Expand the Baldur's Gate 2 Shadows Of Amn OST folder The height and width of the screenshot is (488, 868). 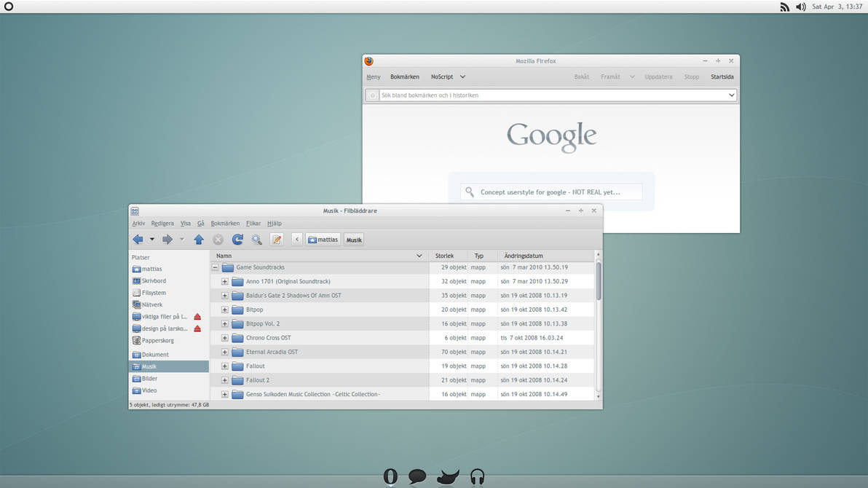[x=225, y=295]
